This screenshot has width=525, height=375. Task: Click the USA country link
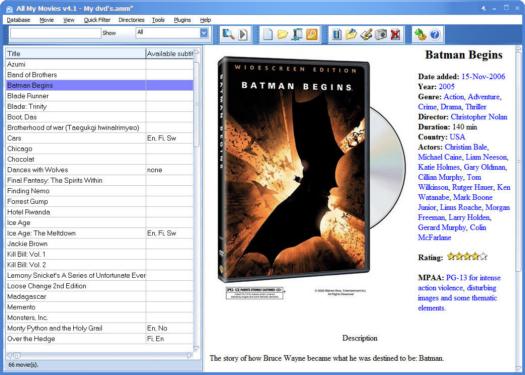(x=457, y=137)
